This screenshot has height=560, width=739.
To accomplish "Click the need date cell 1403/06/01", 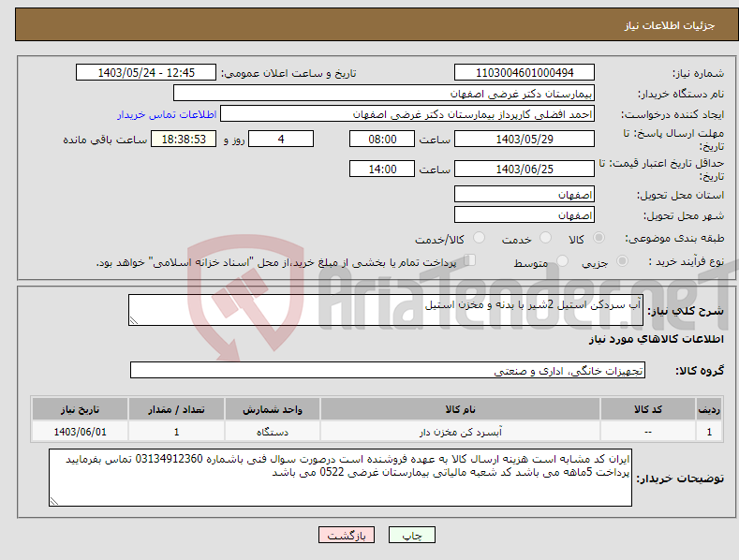I will (x=81, y=432).
